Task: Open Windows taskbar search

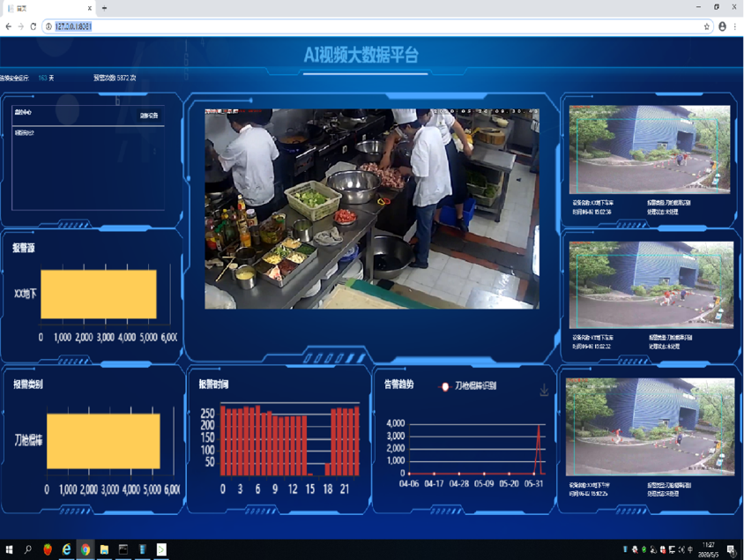Action: click(28, 549)
